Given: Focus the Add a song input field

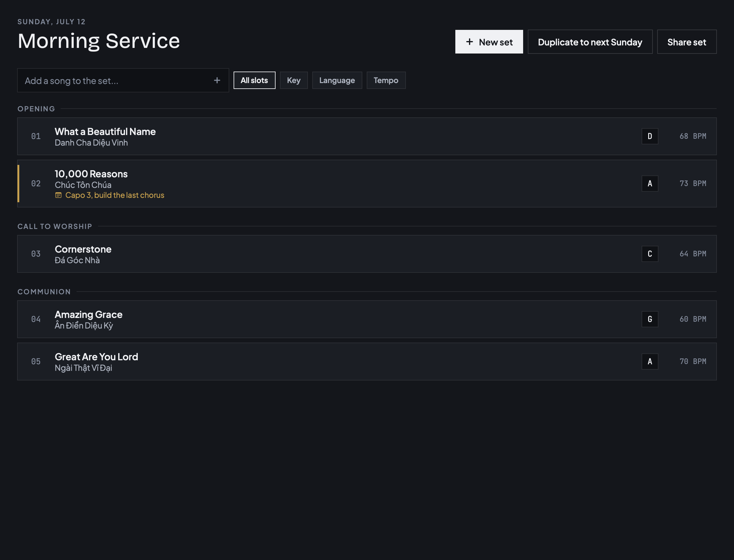Looking at the screenshot, I should pos(123,80).
